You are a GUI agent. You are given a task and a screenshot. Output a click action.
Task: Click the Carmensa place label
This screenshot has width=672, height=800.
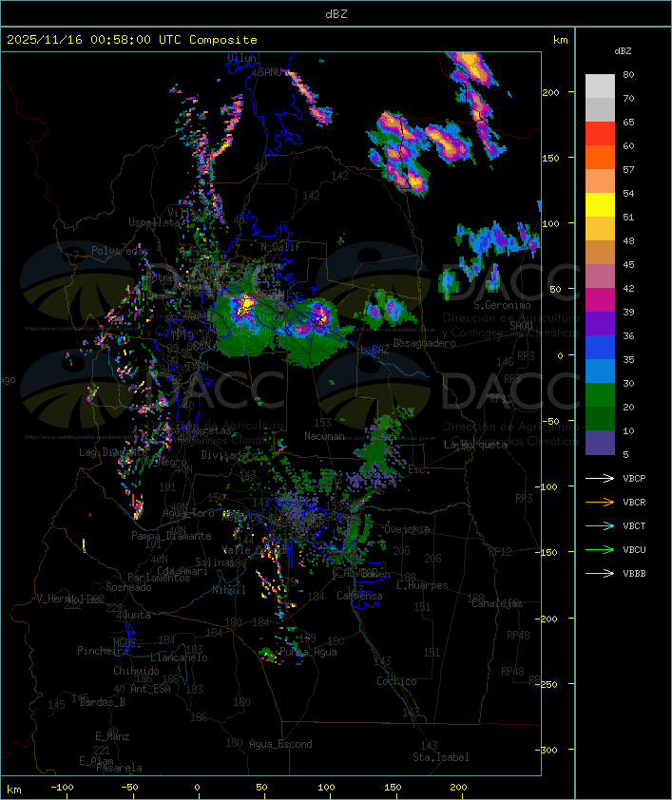tap(359, 596)
